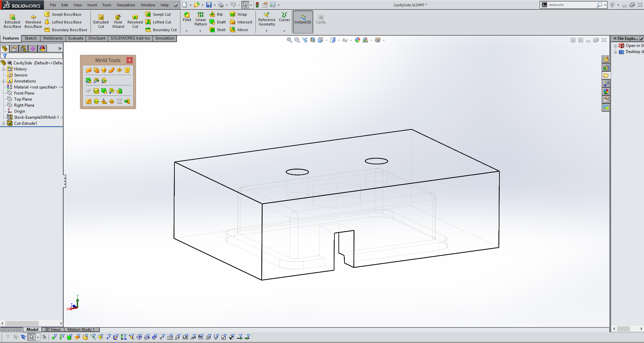Expand FeatureManager tabs chevron
The width and height of the screenshot is (644, 343).
click(60, 49)
